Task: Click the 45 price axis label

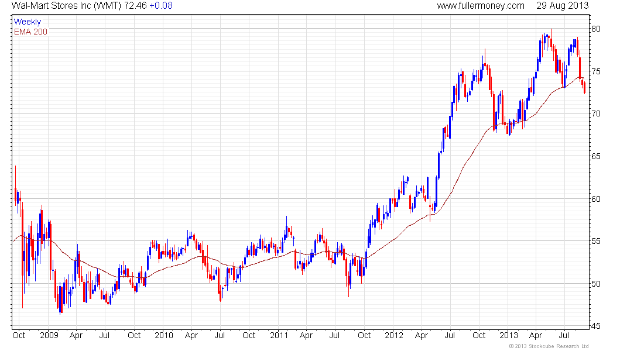Action: pos(595,326)
